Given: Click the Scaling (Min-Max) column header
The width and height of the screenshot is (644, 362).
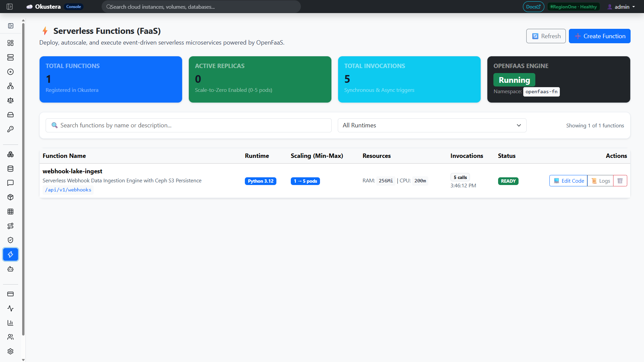Looking at the screenshot, I should [x=317, y=156].
